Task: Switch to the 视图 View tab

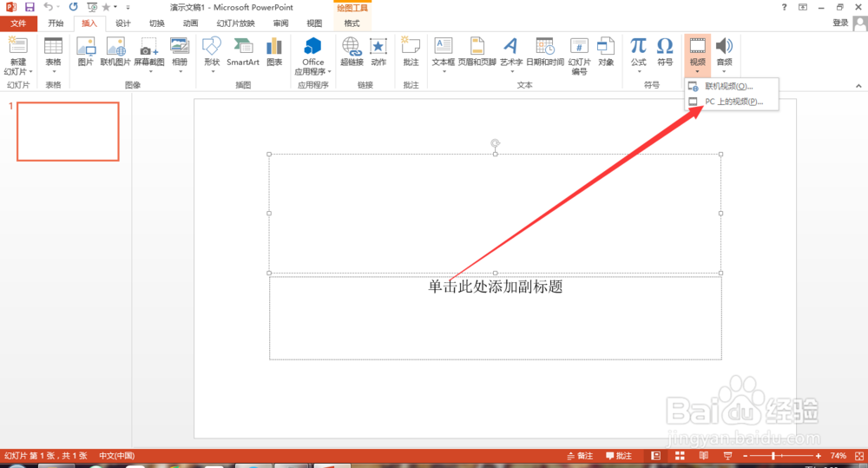Action: tap(314, 23)
